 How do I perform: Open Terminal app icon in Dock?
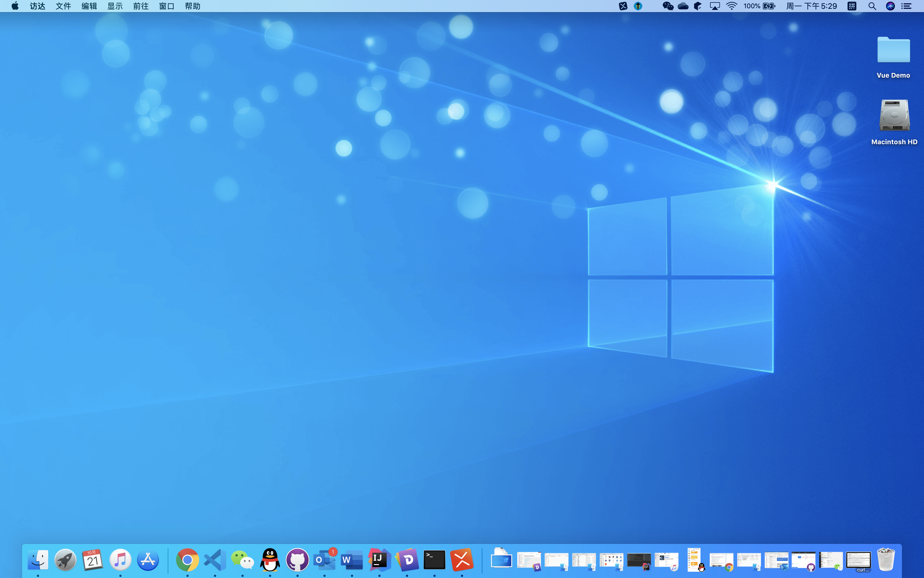pyautogui.click(x=435, y=560)
